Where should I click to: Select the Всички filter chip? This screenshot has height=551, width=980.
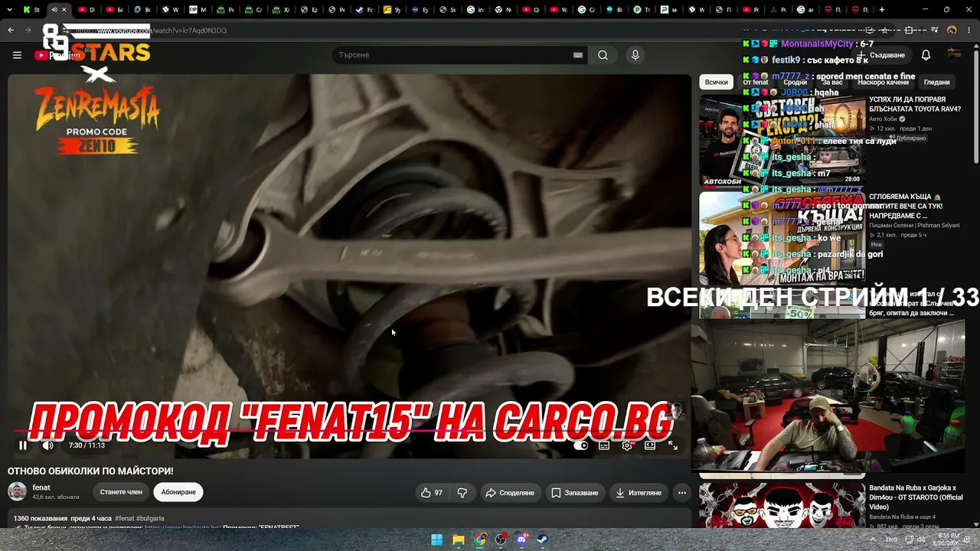pyautogui.click(x=717, y=82)
